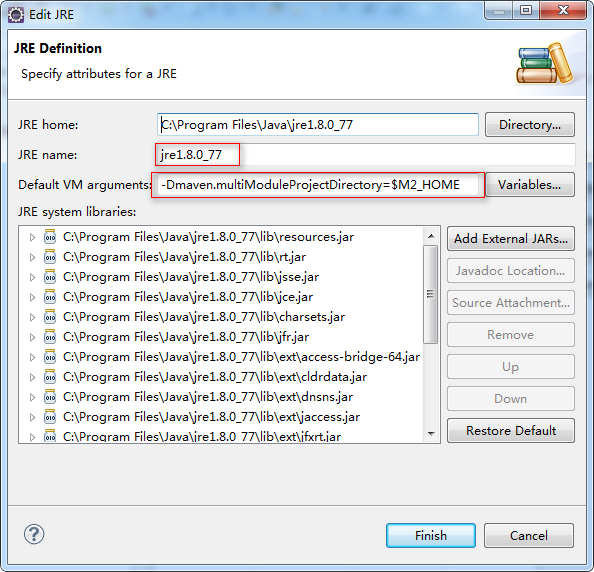Select the lib\jsse.jar path entry
The height and width of the screenshot is (572, 594).
click(191, 277)
